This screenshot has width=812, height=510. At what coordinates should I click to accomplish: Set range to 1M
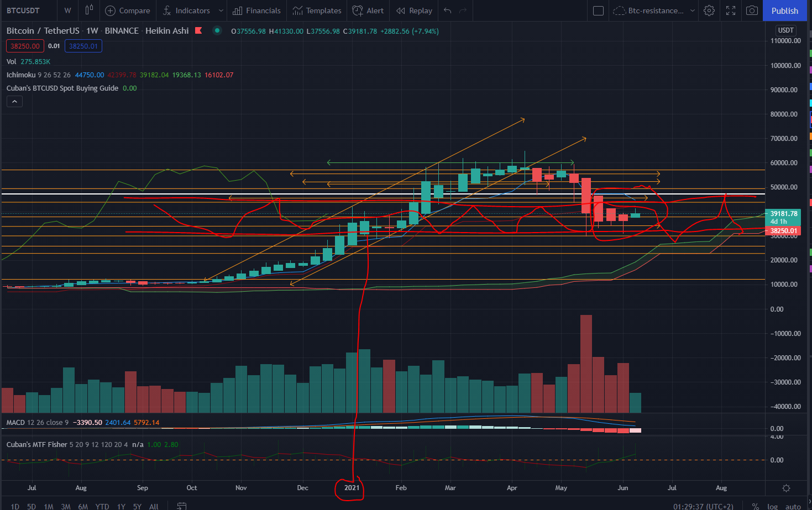(49, 506)
